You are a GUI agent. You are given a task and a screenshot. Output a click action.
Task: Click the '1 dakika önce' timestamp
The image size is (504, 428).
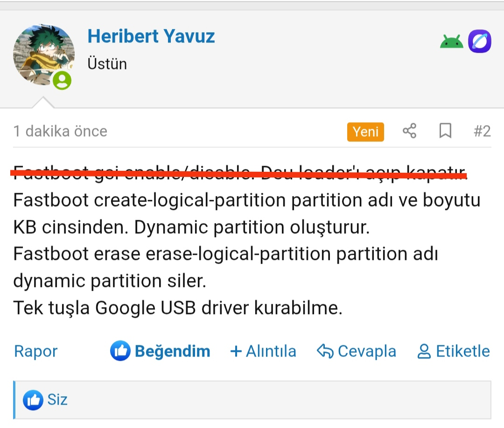(60, 131)
